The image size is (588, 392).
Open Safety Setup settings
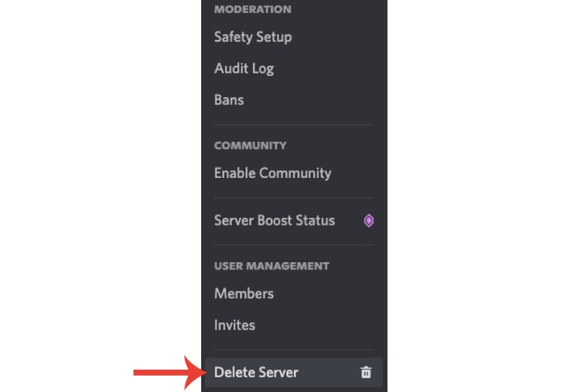[x=252, y=37]
